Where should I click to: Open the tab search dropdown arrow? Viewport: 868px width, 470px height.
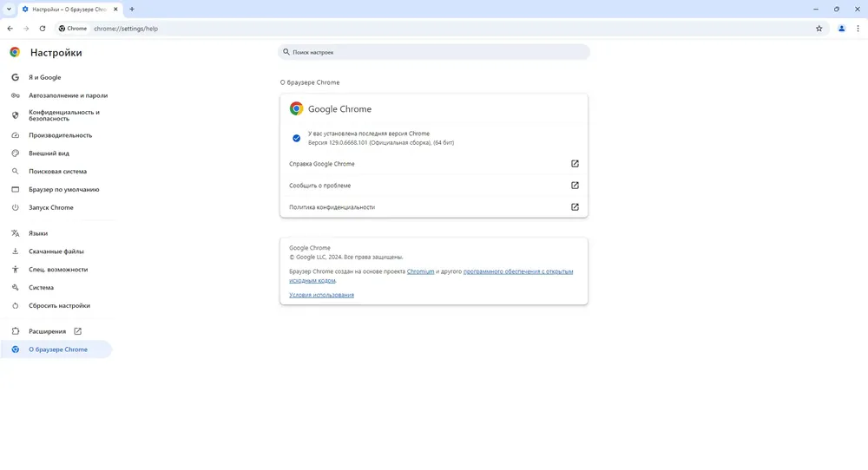tap(9, 9)
